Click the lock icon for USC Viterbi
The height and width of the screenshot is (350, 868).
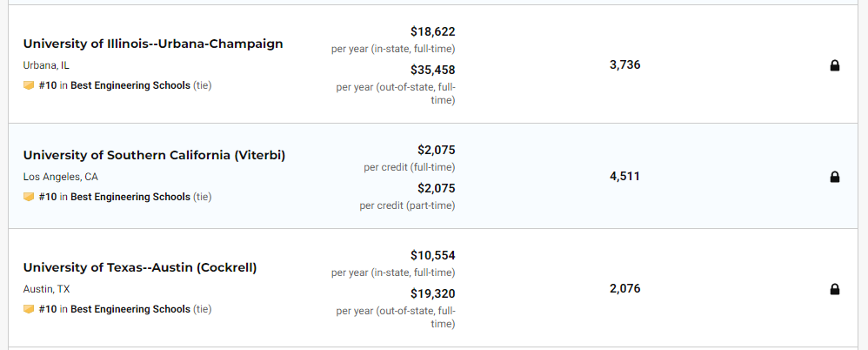(x=834, y=177)
